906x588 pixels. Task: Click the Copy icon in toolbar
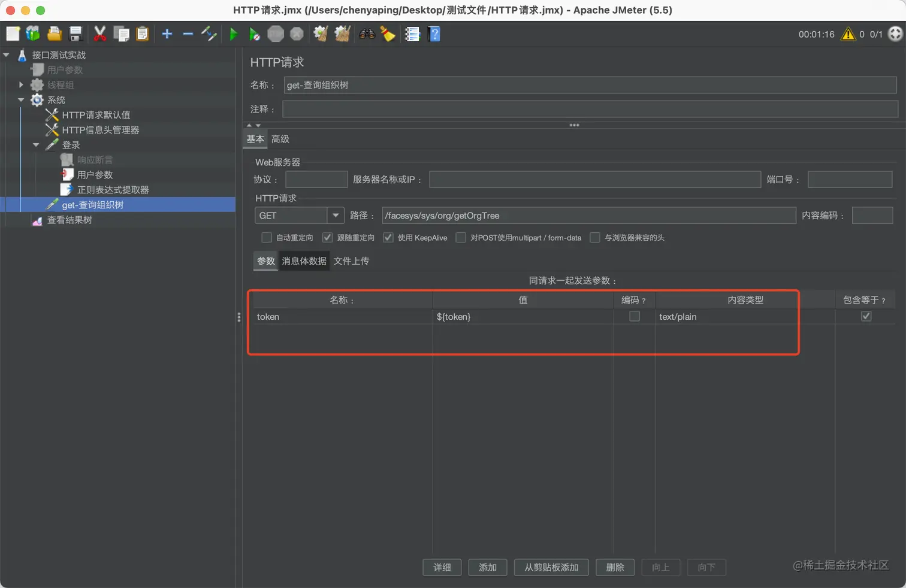(122, 34)
